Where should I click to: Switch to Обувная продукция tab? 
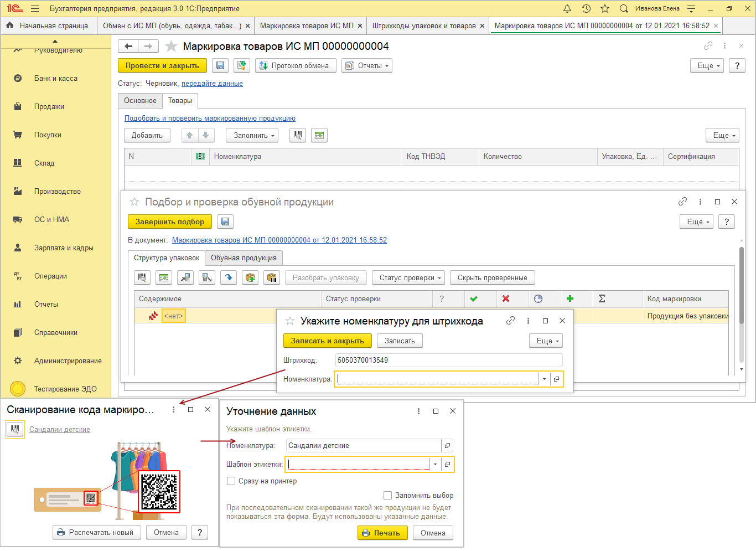point(244,258)
